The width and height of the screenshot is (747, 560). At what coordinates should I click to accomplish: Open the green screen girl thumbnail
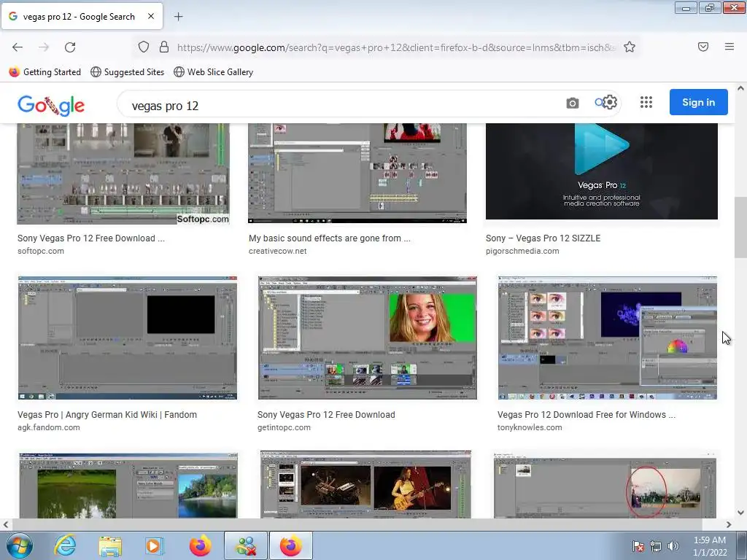point(368,338)
